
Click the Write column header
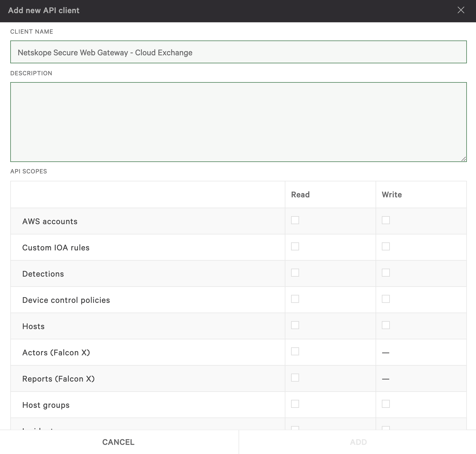pos(392,195)
